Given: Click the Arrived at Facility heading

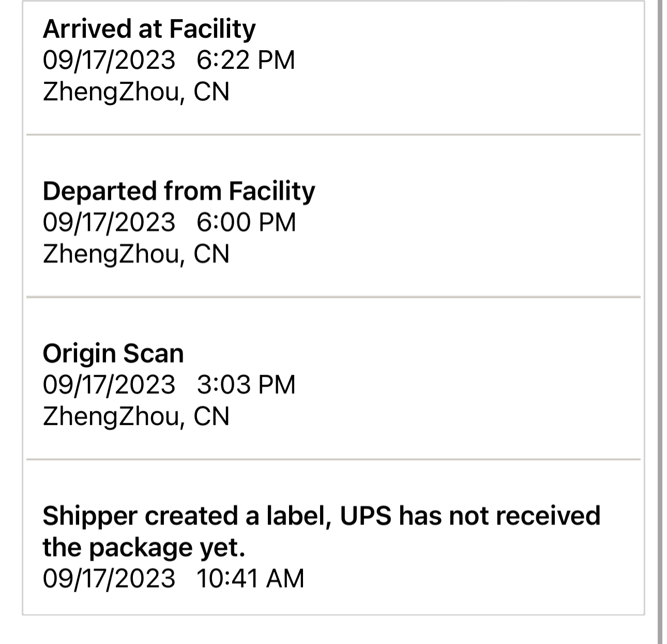Looking at the screenshot, I should point(149,29).
